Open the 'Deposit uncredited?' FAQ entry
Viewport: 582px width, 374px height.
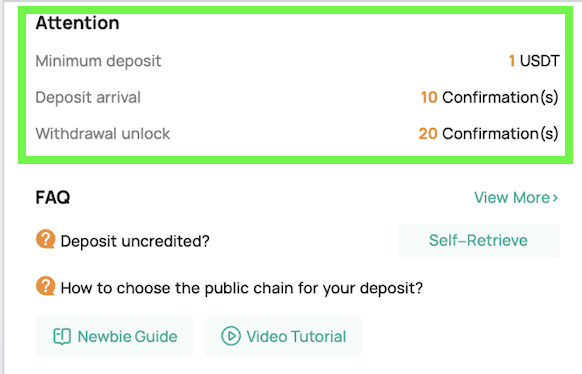pyautogui.click(x=135, y=241)
